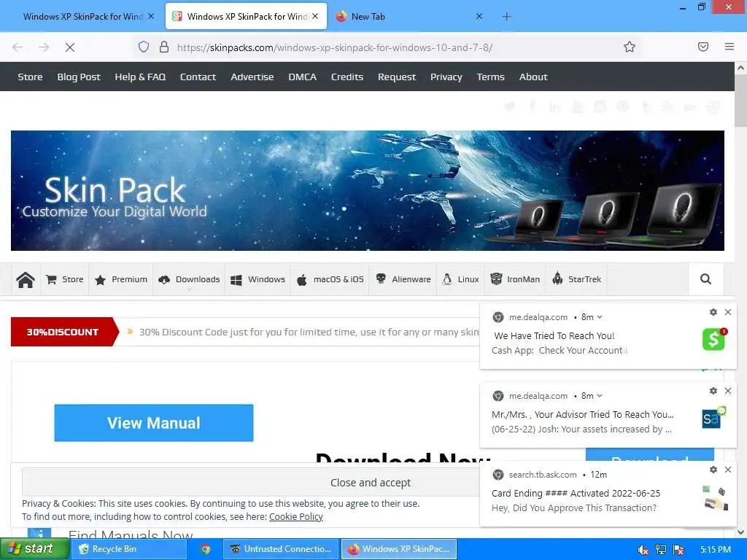Open the Cookie Policy link
Image resolution: width=747 pixels, height=560 pixels.
(x=296, y=517)
